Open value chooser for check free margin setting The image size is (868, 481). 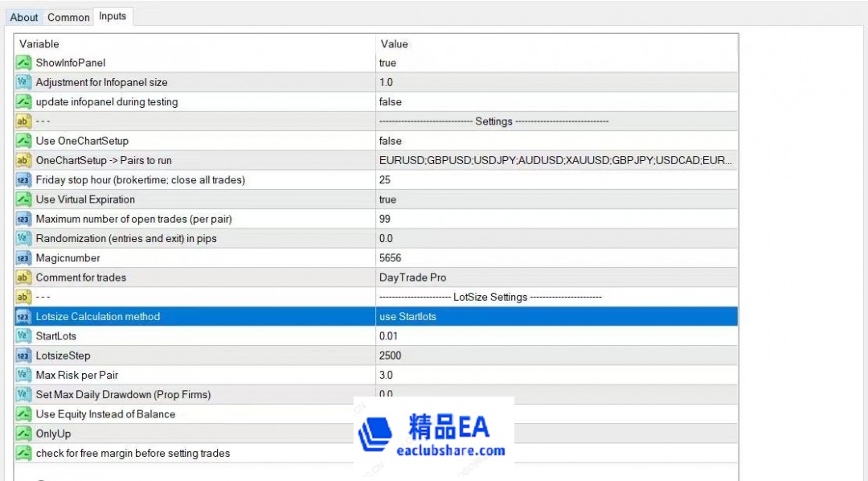(x=563, y=453)
